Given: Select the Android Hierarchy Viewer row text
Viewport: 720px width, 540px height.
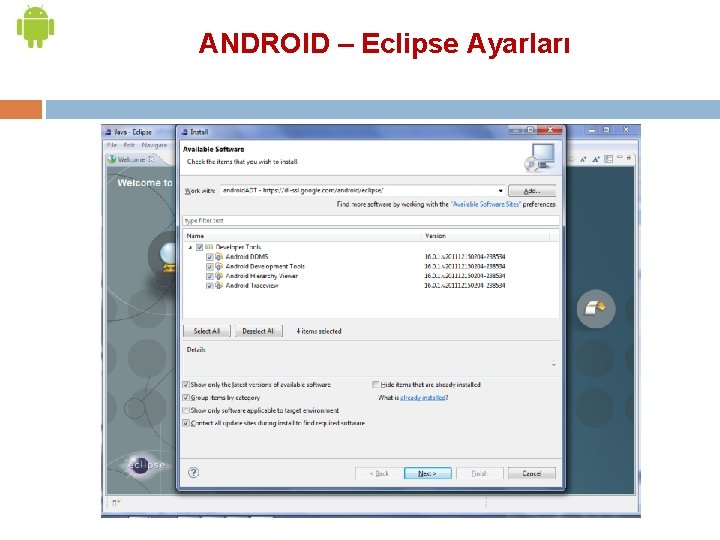Looking at the screenshot, I should pyautogui.click(x=262, y=276).
